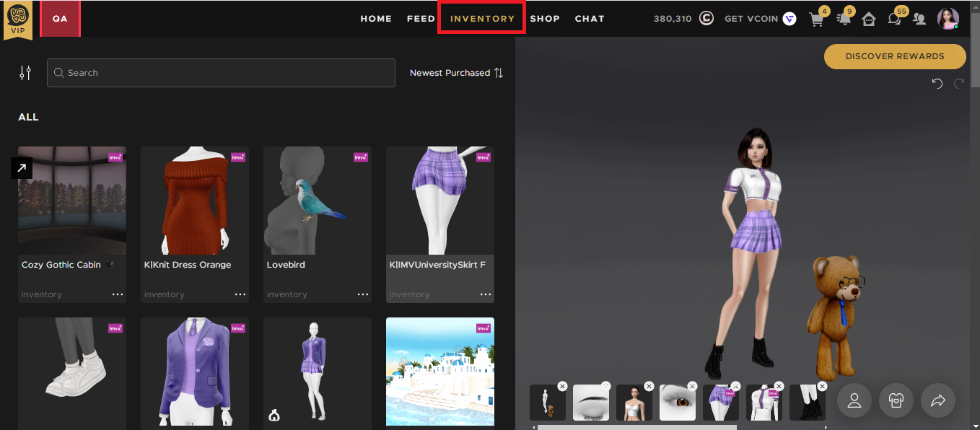Focus the inventory Search field
This screenshot has height=430, width=980.
[221, 73]
